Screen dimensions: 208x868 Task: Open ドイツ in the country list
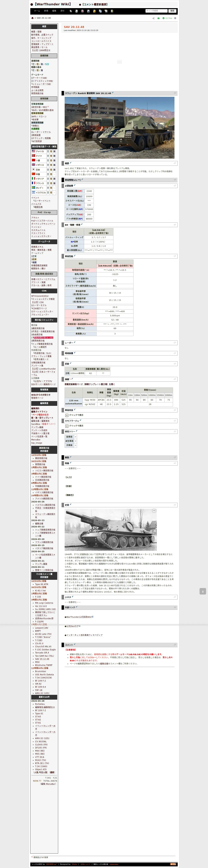(x=39, y=156)
